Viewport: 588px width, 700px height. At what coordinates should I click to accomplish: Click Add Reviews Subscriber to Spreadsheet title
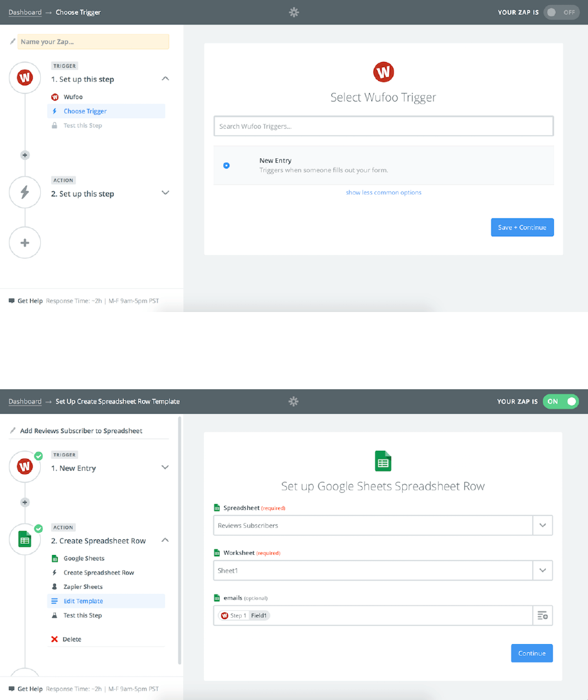coord(81,431)
